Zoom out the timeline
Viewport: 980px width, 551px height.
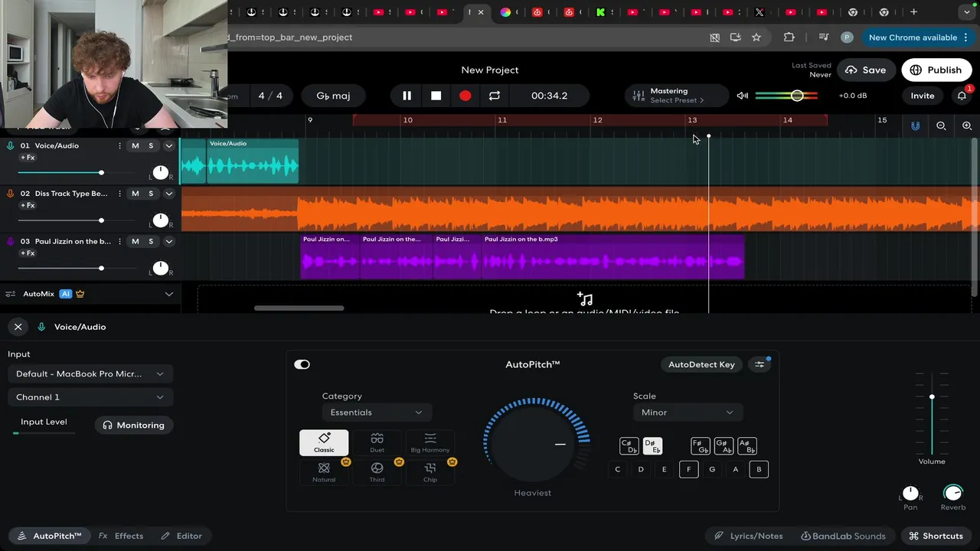coord(941,126)
